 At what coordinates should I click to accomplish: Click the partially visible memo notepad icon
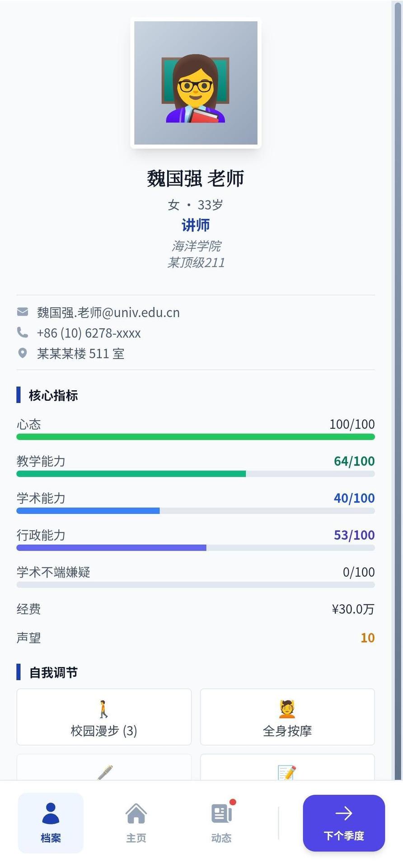287,772
